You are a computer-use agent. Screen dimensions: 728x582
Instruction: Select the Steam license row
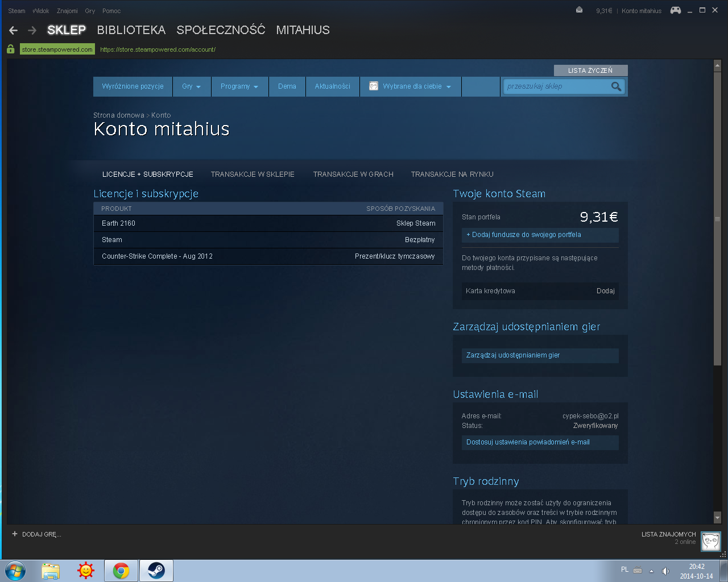[268, 240]
